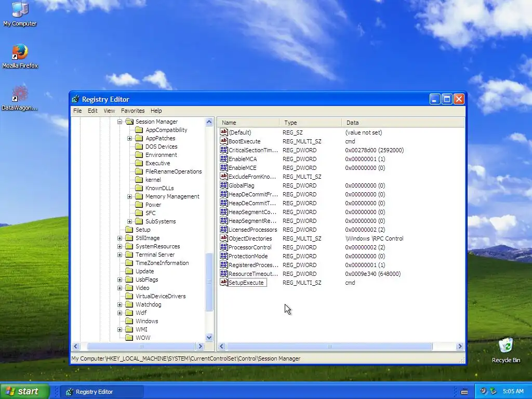The image size is (532, 399).
Task: Click the Session Manager open folder icon
Action: click(x=129, y=122)
